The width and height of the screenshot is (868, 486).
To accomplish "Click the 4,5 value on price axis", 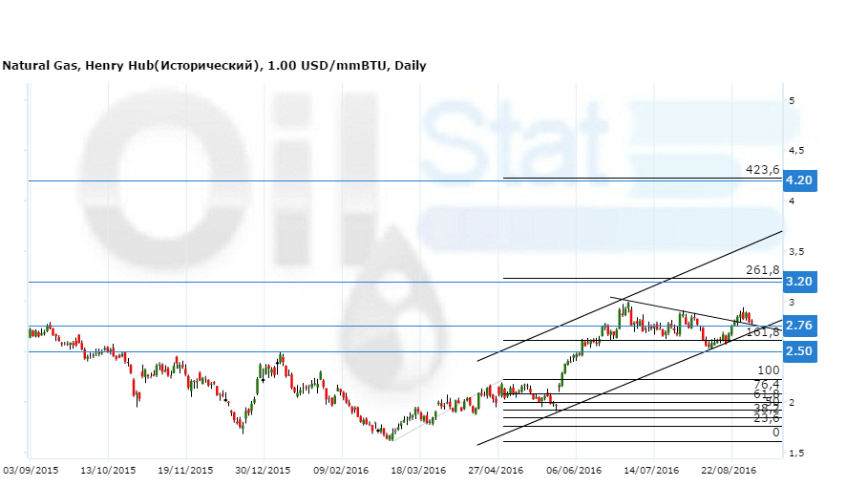I will (793, 150).
